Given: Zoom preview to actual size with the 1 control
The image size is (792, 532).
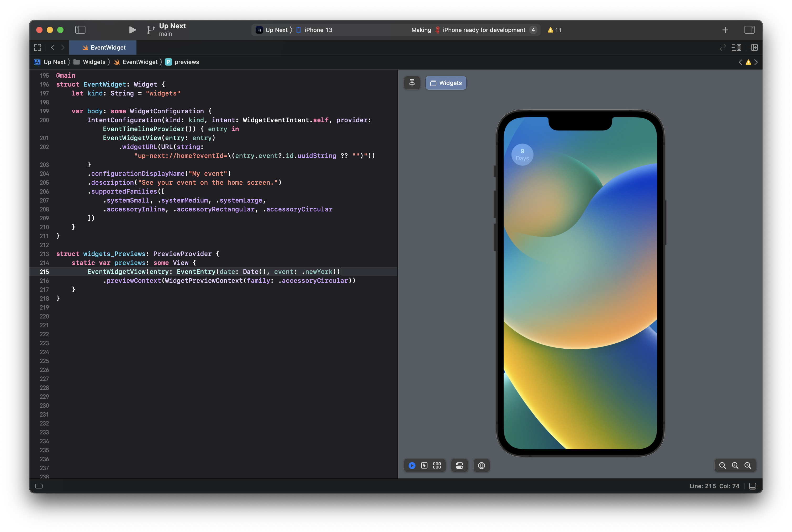Looking at the screenshot, I should point(735,465).
